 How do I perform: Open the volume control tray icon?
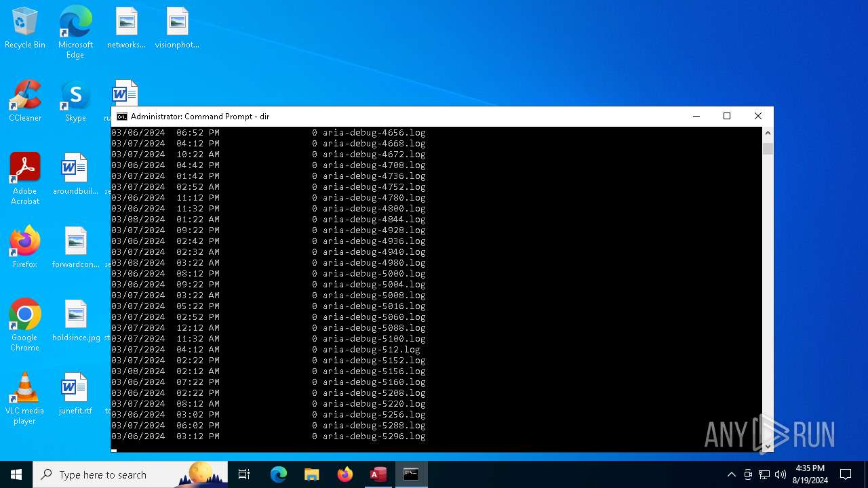tap(781, 474)
